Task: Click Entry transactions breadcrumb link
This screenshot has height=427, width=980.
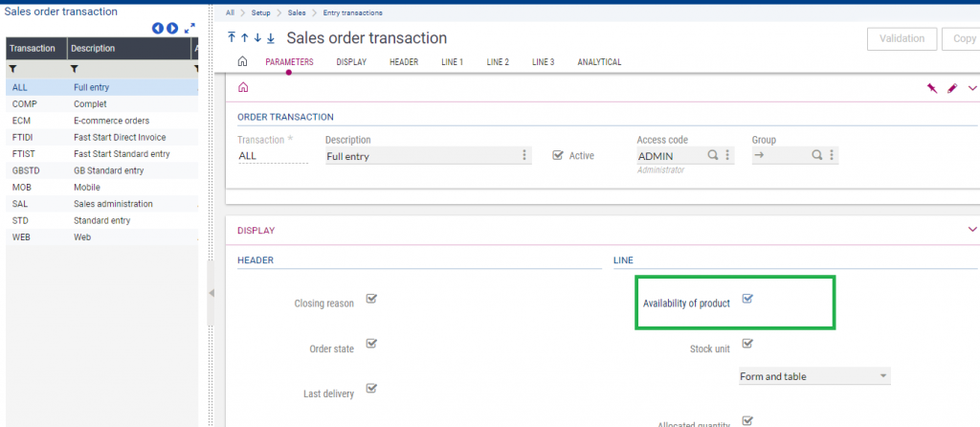Action: coord(353,12)
